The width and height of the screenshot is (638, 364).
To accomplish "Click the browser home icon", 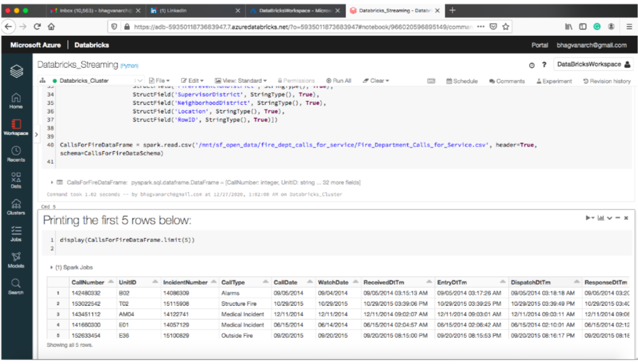I will [x=52, y=26].
